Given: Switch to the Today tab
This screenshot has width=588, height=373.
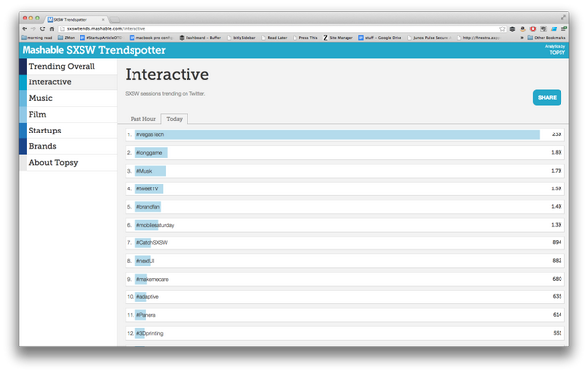Looking at the screenshot, I should (175, 119).
